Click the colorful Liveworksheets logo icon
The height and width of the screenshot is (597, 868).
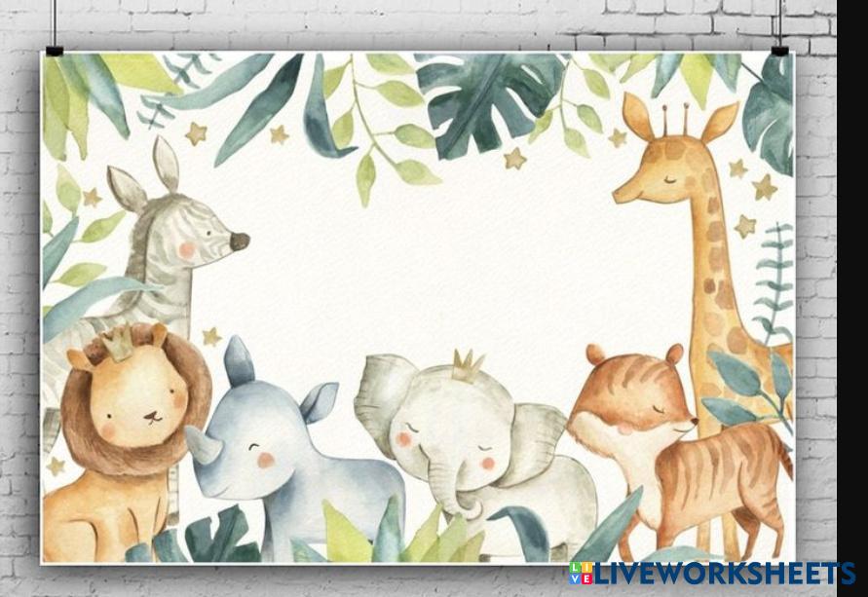[581, 574]
